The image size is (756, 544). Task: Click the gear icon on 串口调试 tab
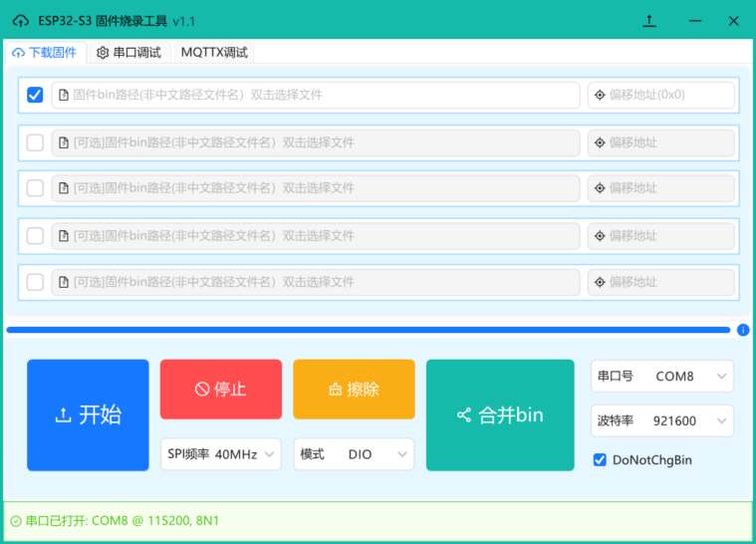tap(103, 53)
